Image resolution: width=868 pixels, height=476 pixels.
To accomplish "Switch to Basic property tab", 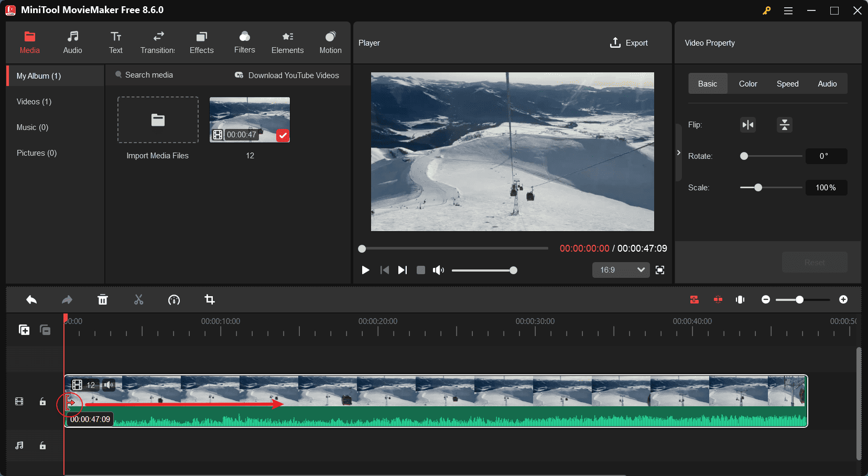I will tap(708, 84).
